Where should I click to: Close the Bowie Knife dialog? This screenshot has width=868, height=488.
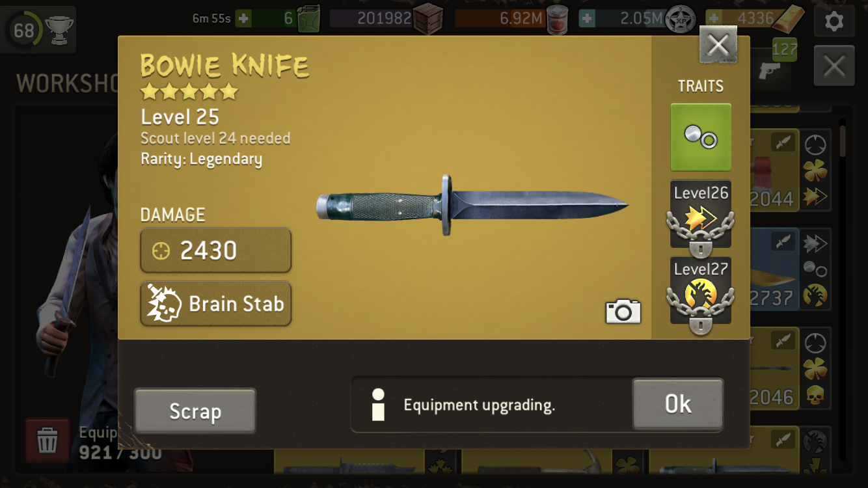(718, 45)
